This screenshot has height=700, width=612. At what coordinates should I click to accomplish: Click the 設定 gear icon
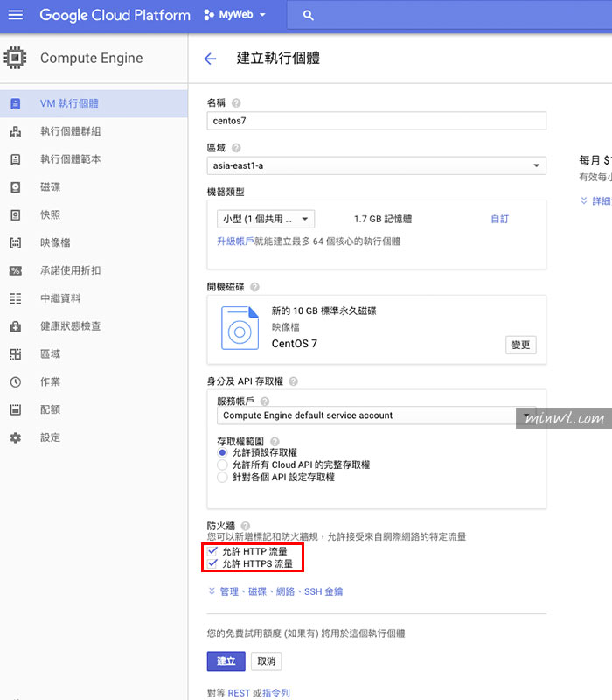(16, 437)
